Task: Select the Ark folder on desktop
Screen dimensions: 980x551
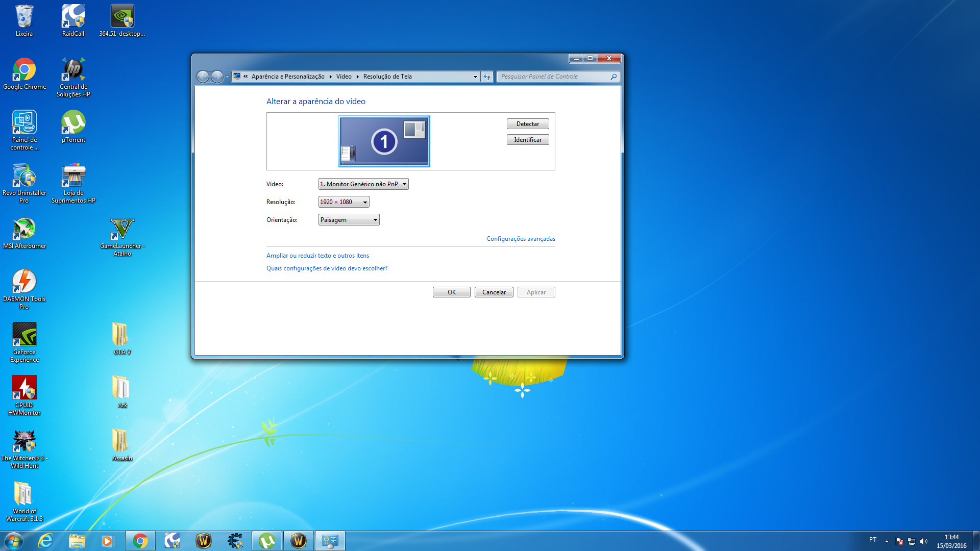Action: click(x=122, y=392)
